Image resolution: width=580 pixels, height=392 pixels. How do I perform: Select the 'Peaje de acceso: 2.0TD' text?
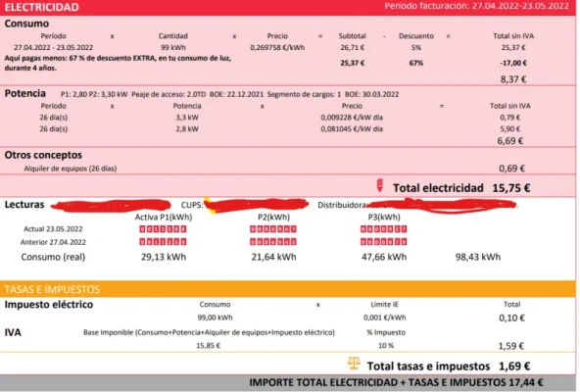point(169,94)
